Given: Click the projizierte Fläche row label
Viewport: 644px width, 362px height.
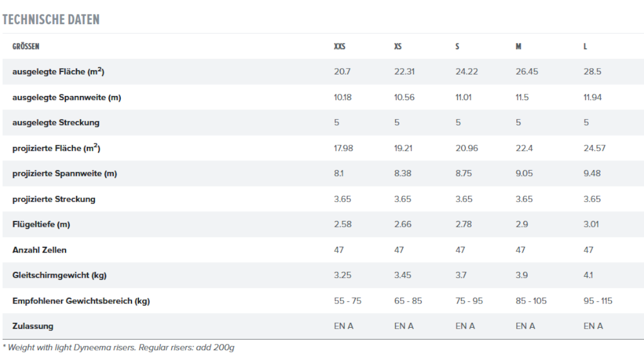Looking at the screenshot, I should click(56, 148).
